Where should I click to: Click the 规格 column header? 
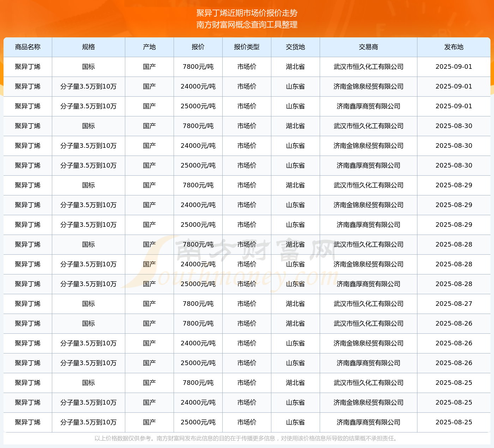coord(89,47)
